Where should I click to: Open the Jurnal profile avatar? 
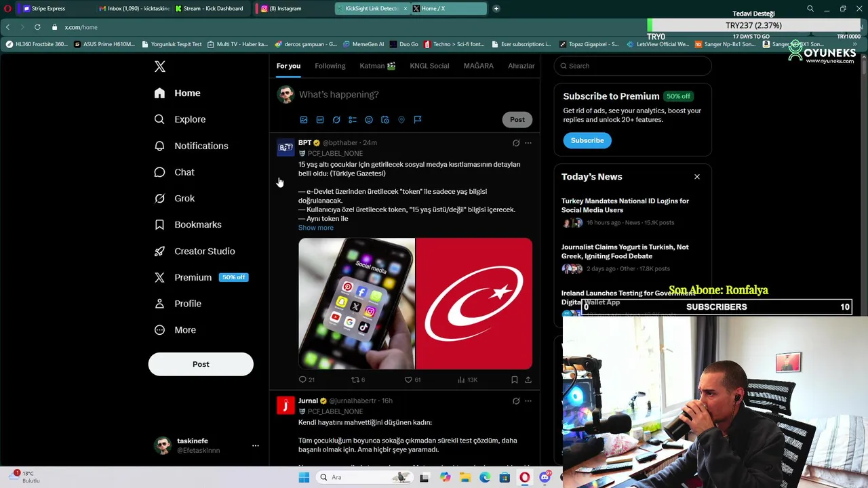click(285, 405)
